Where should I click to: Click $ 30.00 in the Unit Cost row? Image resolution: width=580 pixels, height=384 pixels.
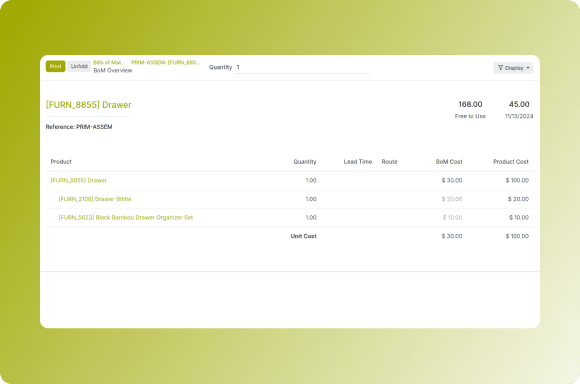coord(452,236)
